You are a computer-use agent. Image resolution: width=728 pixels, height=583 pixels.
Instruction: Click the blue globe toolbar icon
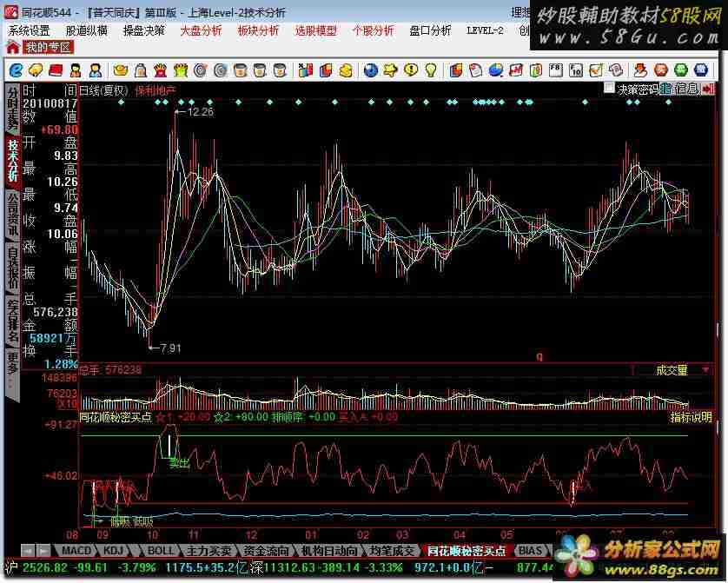(x=370, y=70)
